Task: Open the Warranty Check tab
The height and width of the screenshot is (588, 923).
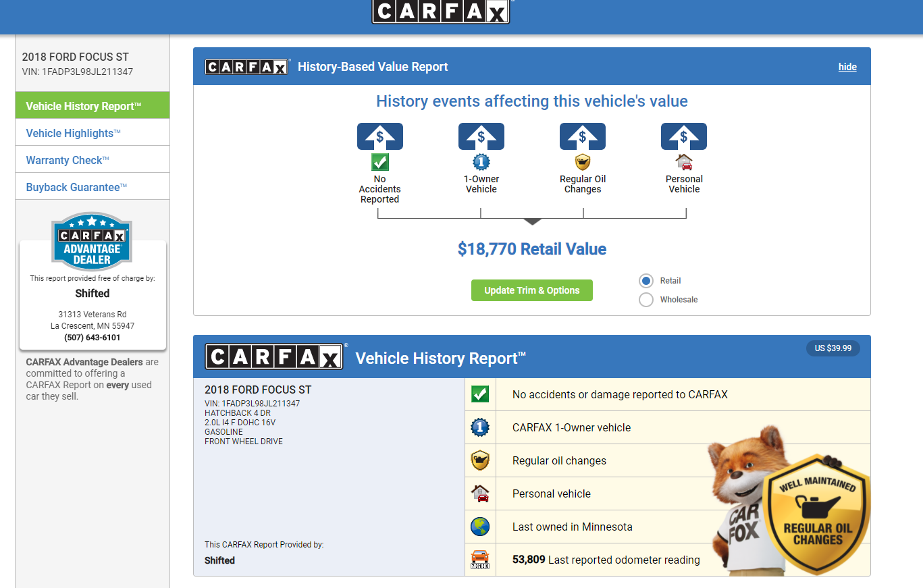Action: pos(93,160)
